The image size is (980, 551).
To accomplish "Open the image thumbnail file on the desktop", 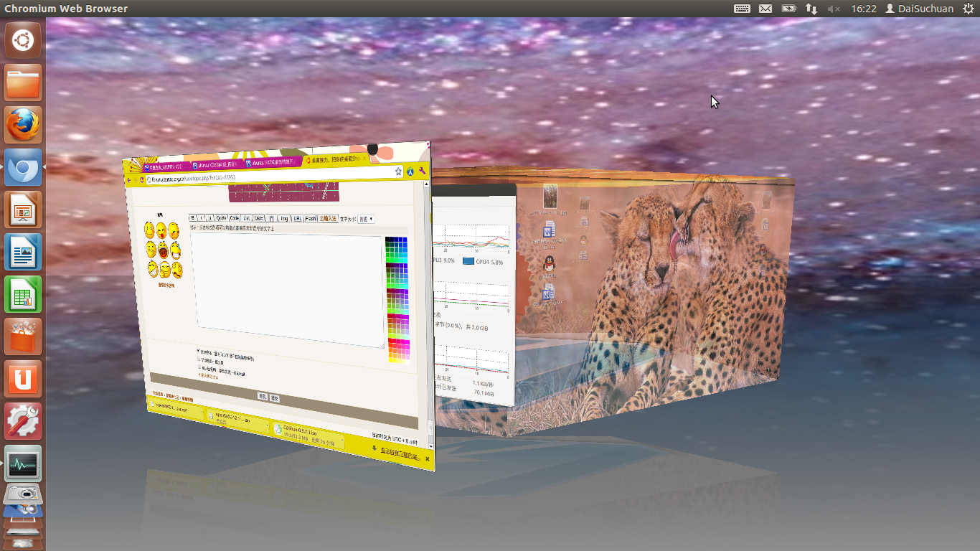I will 550,196.
